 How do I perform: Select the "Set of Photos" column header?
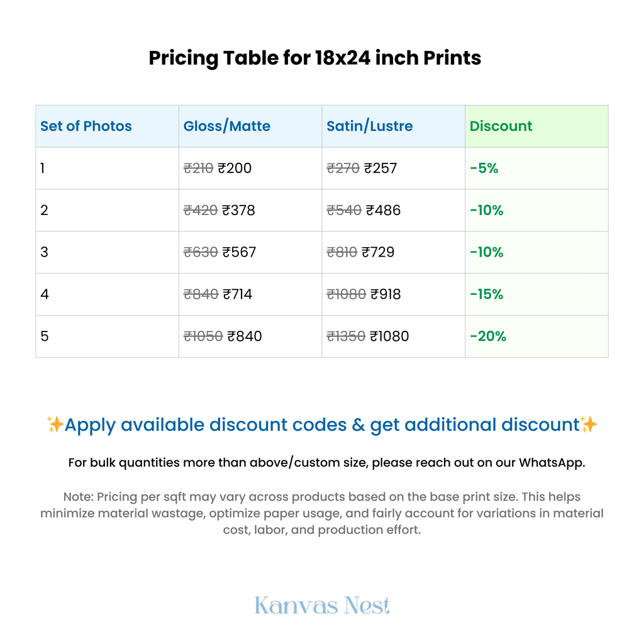(x=86, y=126)
